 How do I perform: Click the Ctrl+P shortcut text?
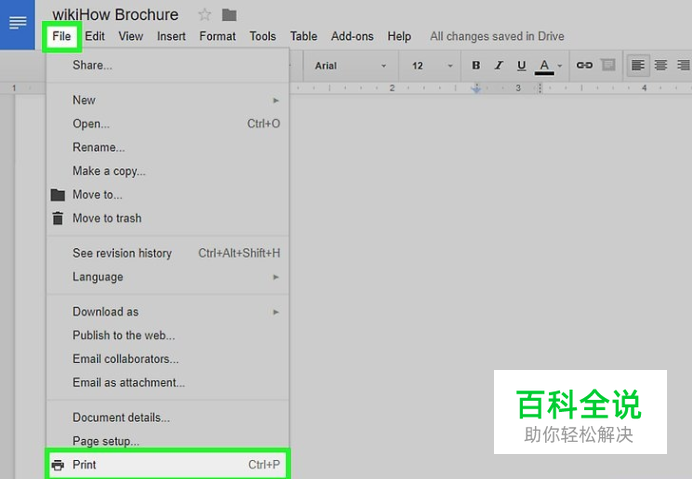click(264, 465)
